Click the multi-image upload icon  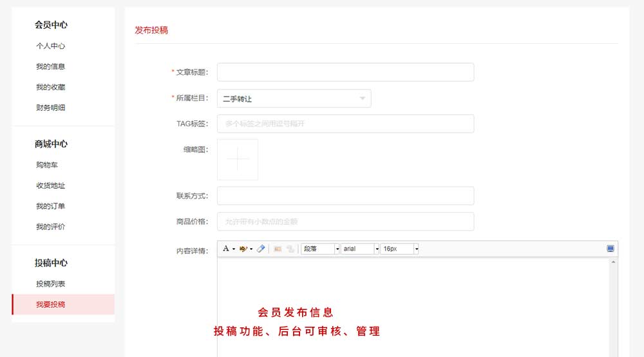click(290, 249)
